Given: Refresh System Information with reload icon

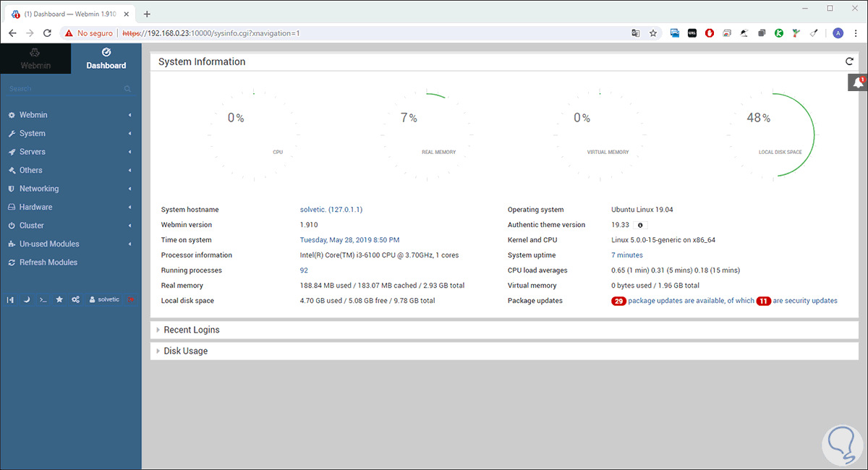Looking at the screenshot, I should (x=849, y=61).
